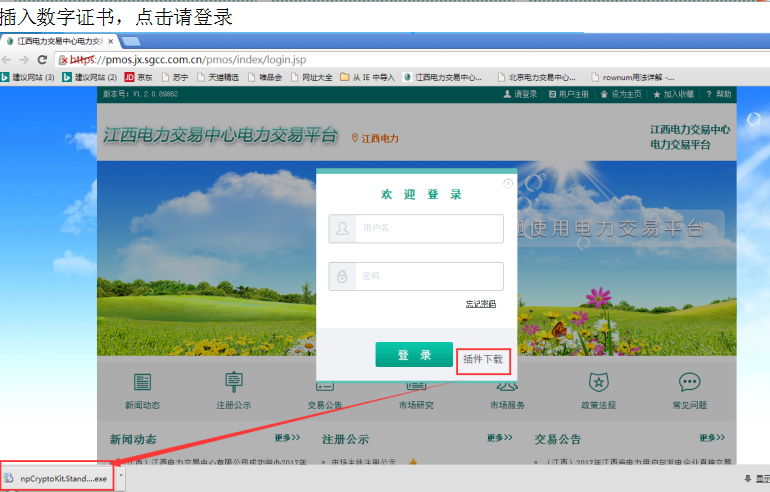This screenshot has height=492, width=770.
Task: Click the browser reload button
Action: pyautogui.click(x=42, y=60)
